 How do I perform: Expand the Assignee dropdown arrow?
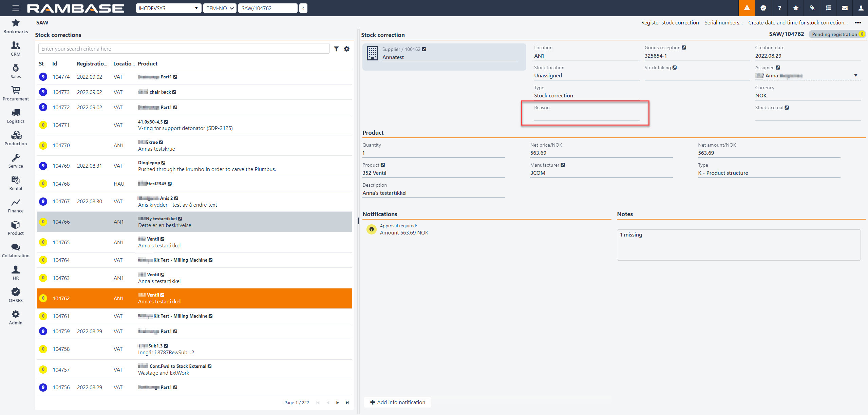(x=855, y=75)
